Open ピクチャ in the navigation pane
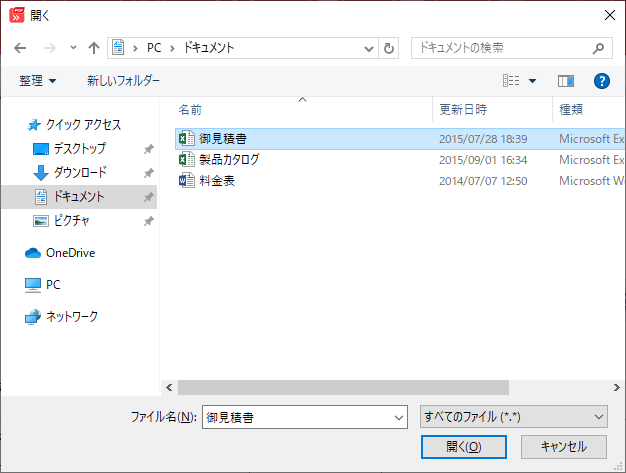This screenshot has width=626, height=473. point(71,221)
